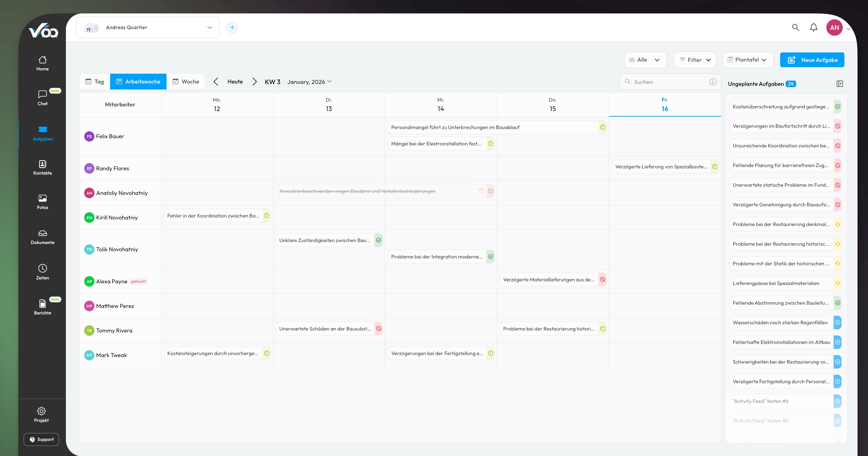The width and height of the screenshot is (868, 456).
Task: Open the Filter dropdown
Action: (x=695, y=60)
